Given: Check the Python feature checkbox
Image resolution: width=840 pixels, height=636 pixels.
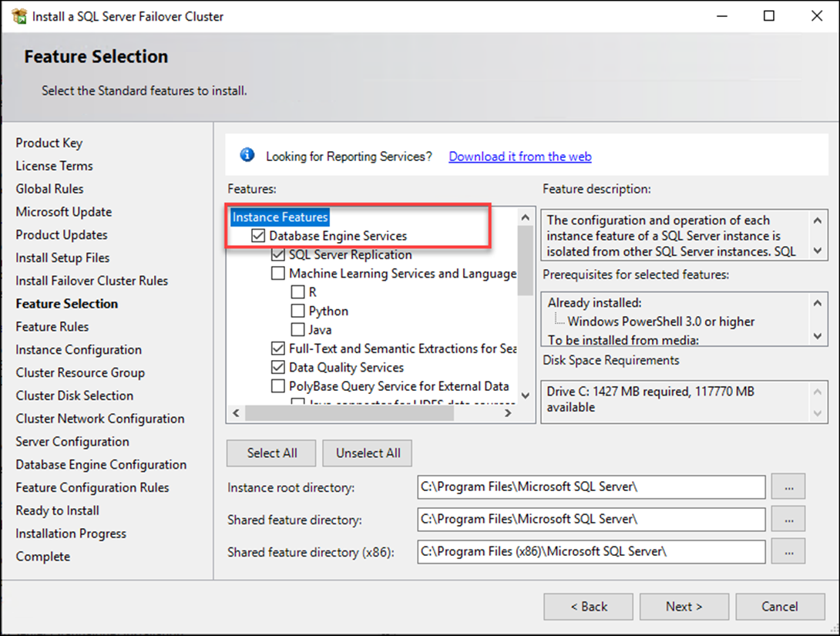Looking at the screenshot, I should pos(298,311).
